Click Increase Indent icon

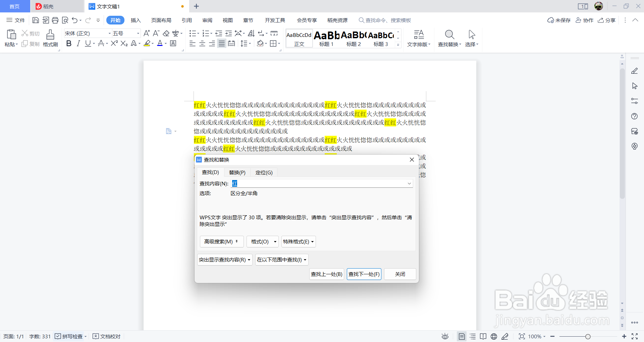228,33
